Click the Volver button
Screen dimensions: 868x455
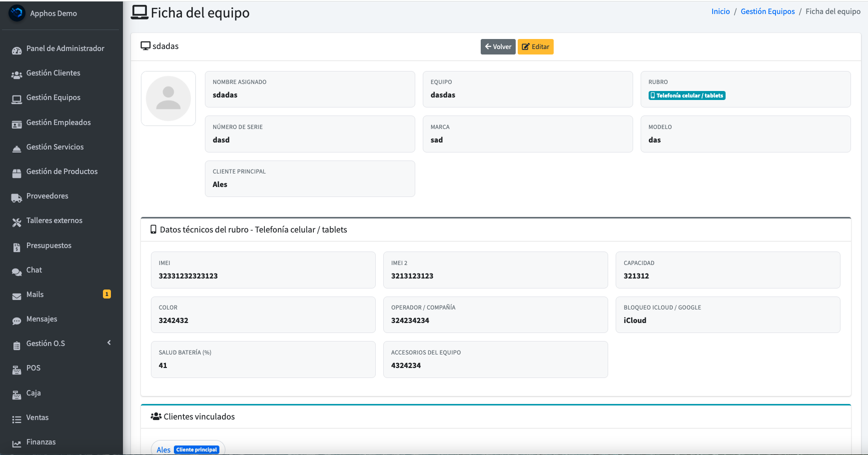click(x=498, y=46)
